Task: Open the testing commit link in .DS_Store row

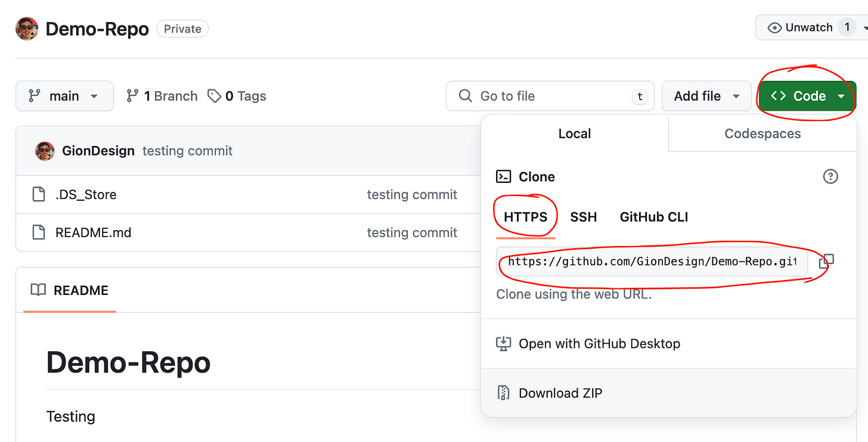Action: coord(412,195)
